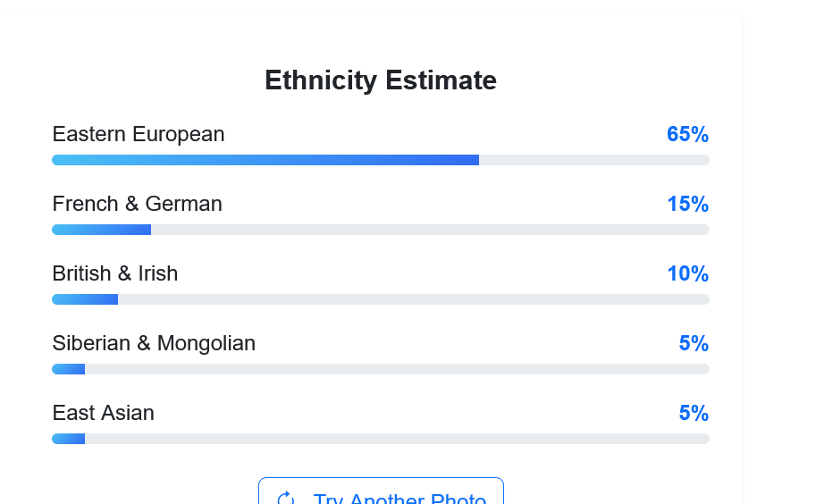Screen dimensions: 816x504
Task: Click the 5% value for Siberian & Mongolian
Action: 694,343
